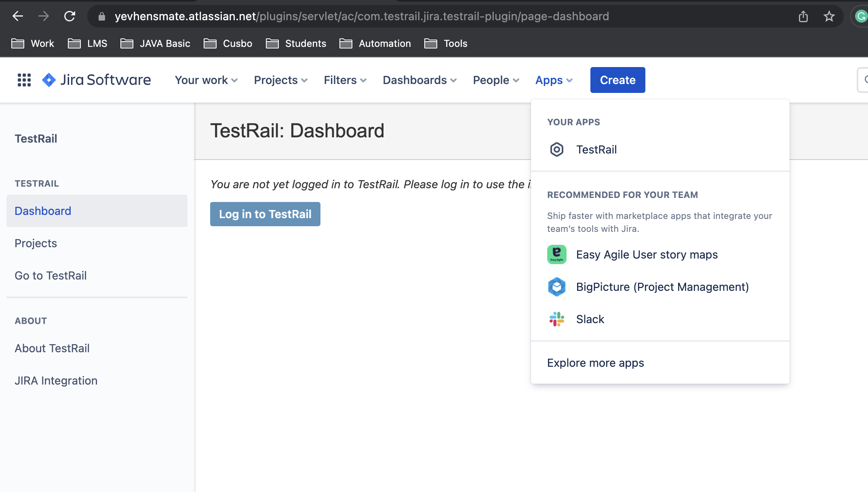This screenshot has width=868, height=492.
Task: Click the lock icon in the address bar
Action: [102, 16]
